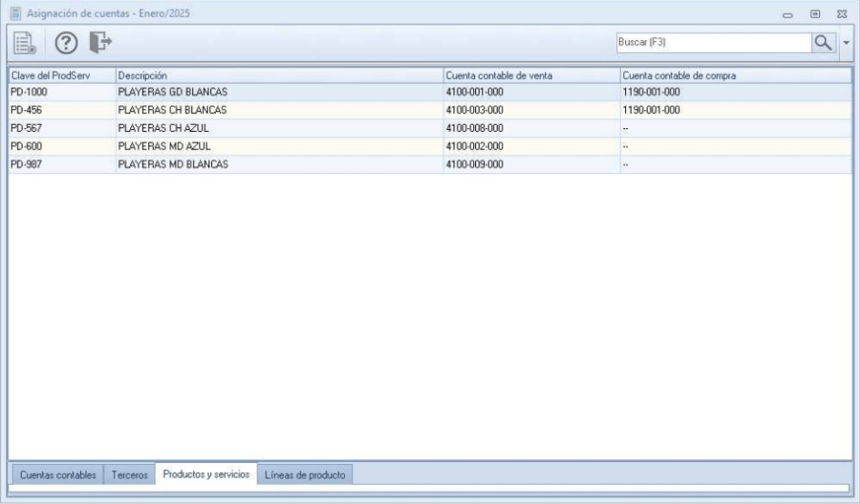Click the account assignment list icon in toolbar
Screen dimensions: 860x504
tap(25, 43)
